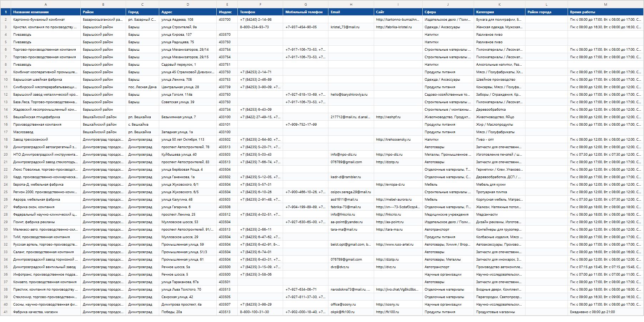644x322 pixels.
Task: Select email cell info@npo-diz.ru
Action: tap(351, 155)
